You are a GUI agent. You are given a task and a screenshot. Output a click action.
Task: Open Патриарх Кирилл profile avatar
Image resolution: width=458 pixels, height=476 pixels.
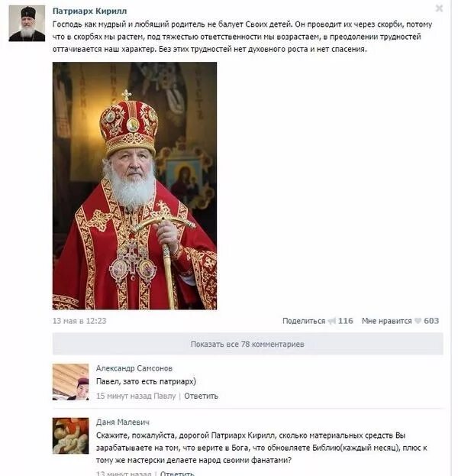pyautogui.click(x=27, y=23)
